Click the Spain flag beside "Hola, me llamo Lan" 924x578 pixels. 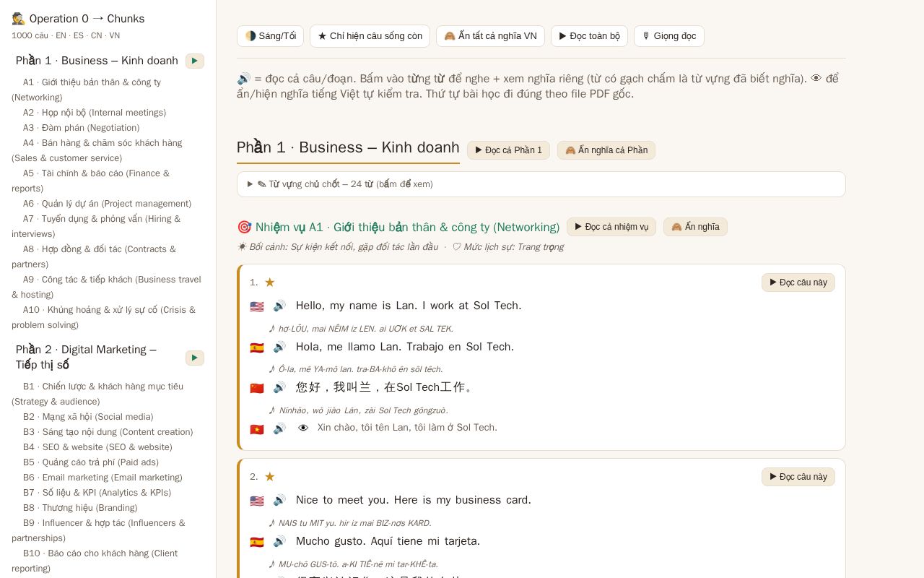point(257,348)
